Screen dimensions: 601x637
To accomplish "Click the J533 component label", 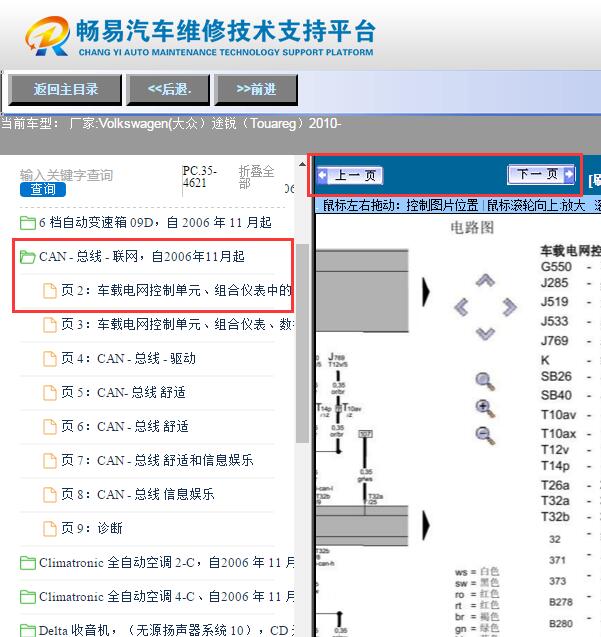I will point(555,321).
